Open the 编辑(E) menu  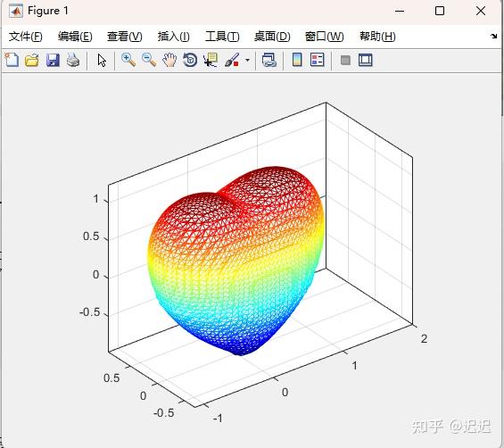click(x=75, y=37)
